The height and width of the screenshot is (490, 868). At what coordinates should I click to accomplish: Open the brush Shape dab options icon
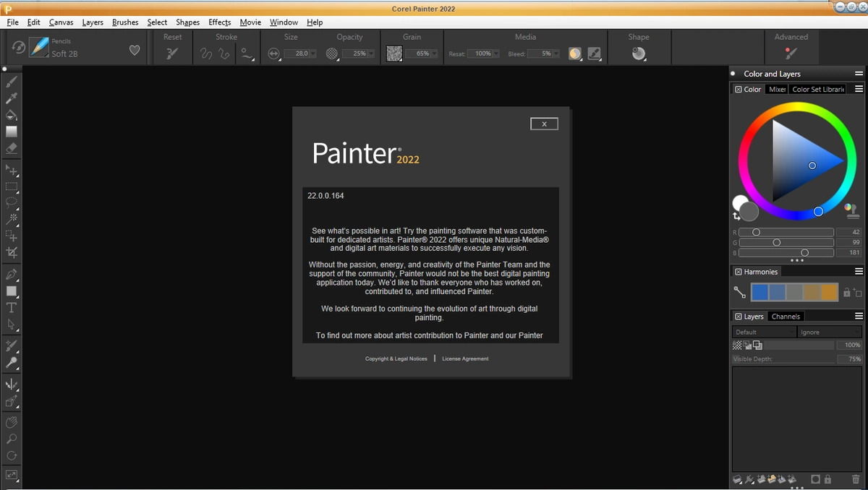tap(639, 53)
